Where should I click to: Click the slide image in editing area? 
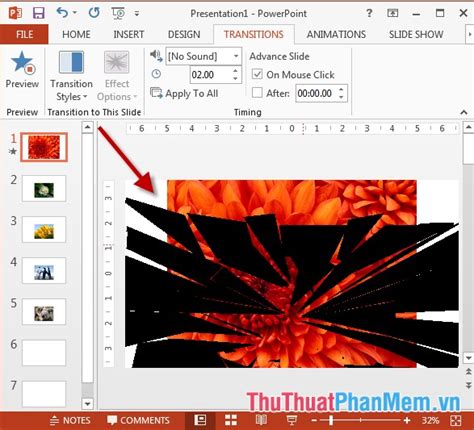tap(292, 274)
